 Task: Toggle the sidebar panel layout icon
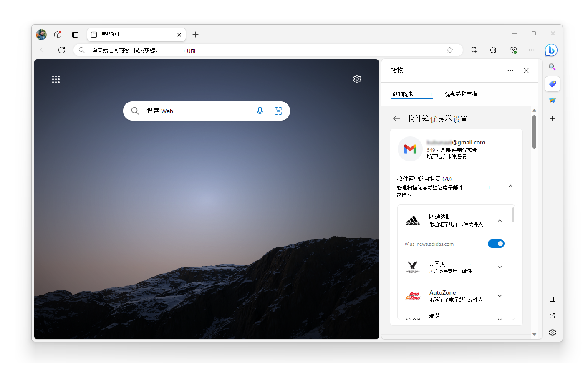point(553,299)
